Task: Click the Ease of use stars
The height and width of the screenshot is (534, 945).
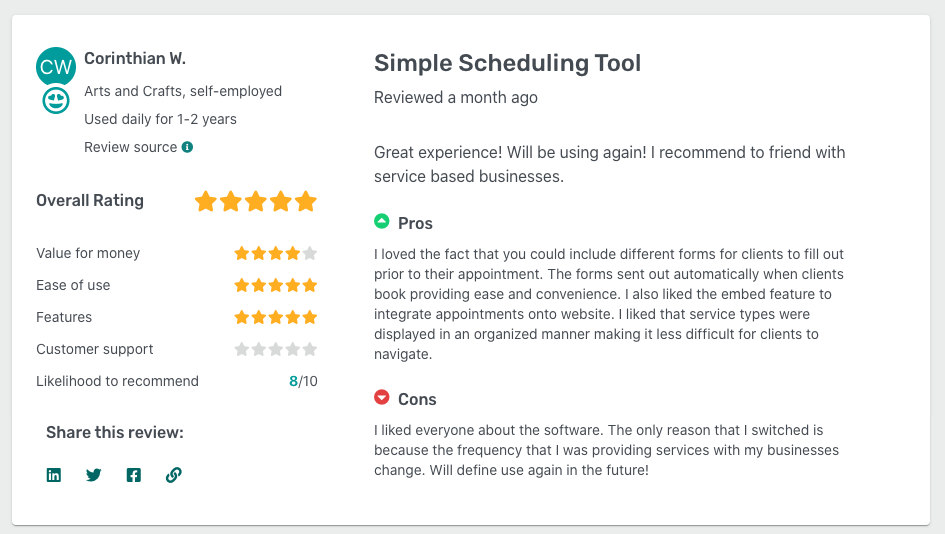Action: point(275,285)
